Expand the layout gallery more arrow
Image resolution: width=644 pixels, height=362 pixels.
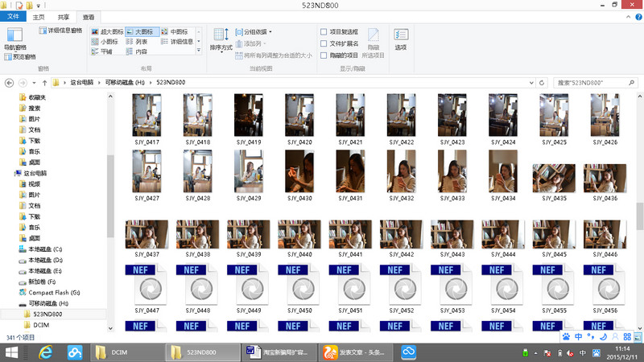click(x=199, y=51)
